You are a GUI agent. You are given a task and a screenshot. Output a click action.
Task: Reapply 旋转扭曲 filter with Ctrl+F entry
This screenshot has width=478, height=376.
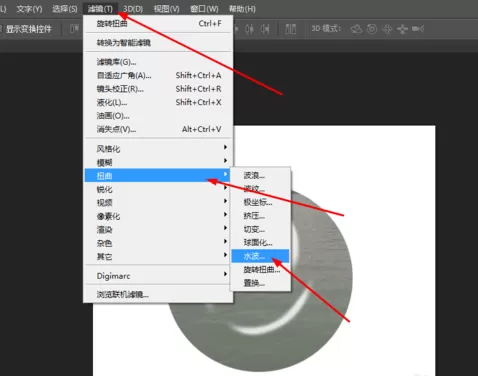[158, 23]
